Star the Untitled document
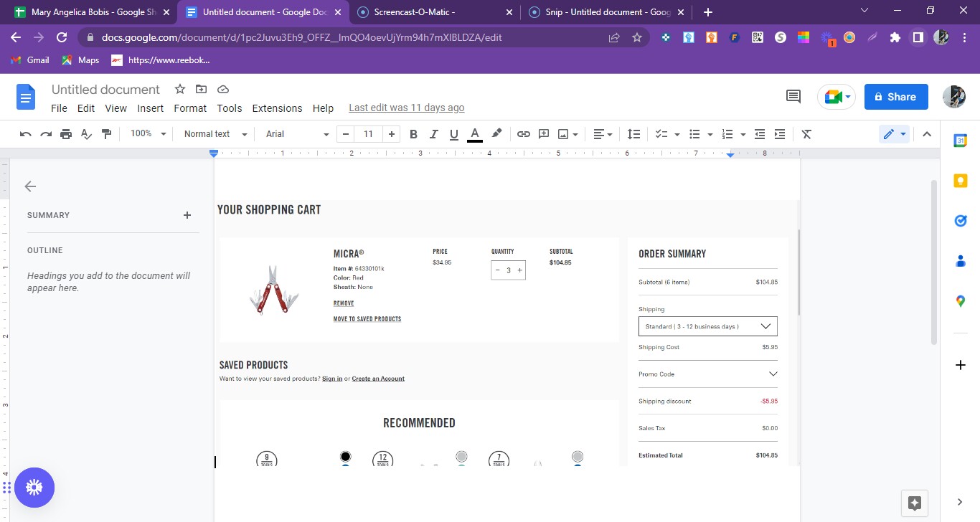980x522 pixels. (x=179, y=89)
